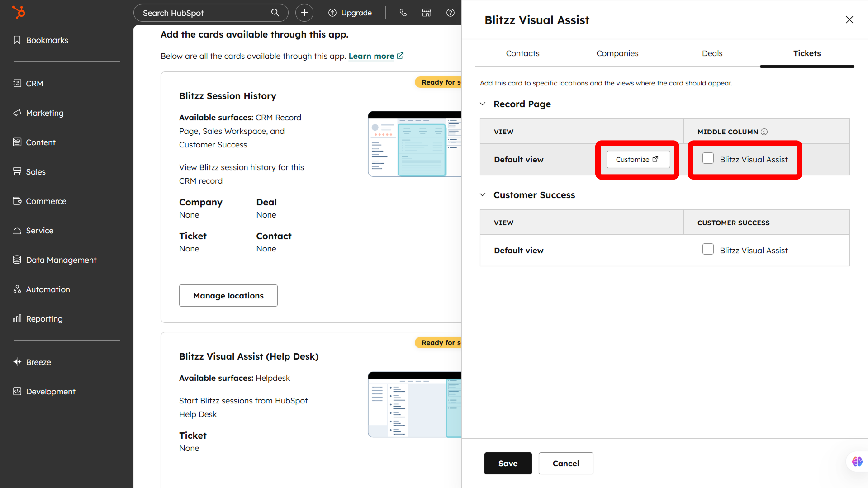868x488 pixels.
Task: Open the Development sidebar menu
Action: pyautogui.click(x=44, y=392)
